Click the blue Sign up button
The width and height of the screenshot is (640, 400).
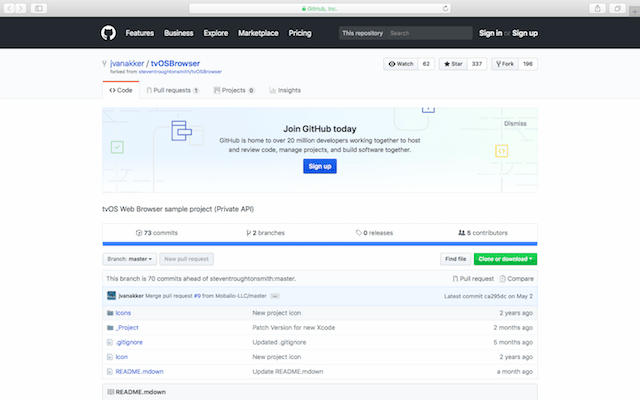point(320,166)
